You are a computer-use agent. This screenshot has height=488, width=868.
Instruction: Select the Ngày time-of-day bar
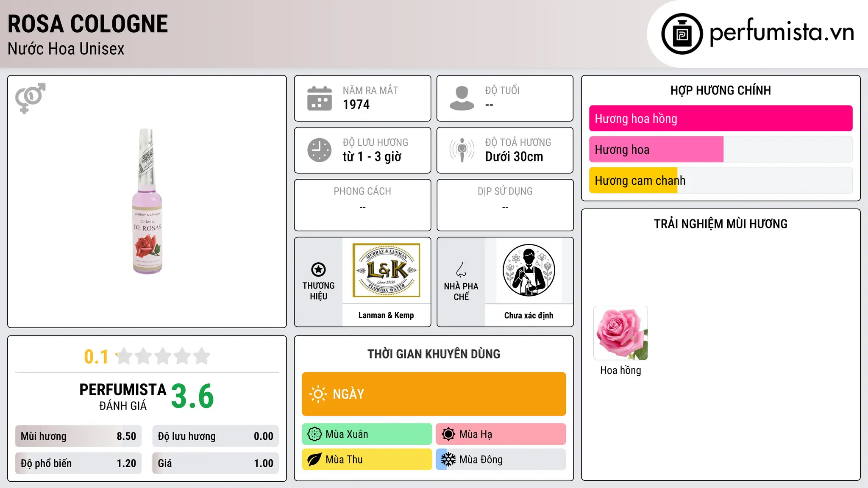pos(434,394)
